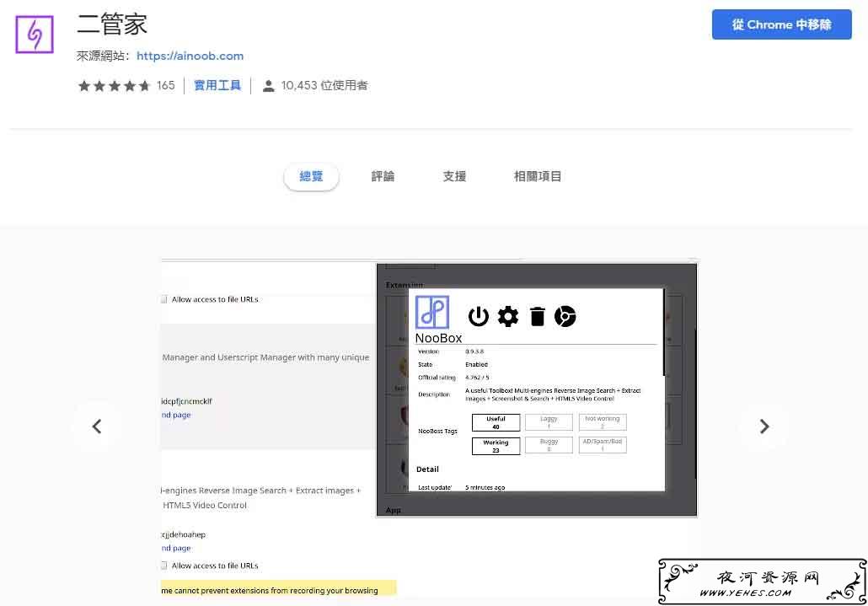This screenshot has height=606, width=868.
Task: Click the 'Enabled' state value
Action: [x=477, y=365]
